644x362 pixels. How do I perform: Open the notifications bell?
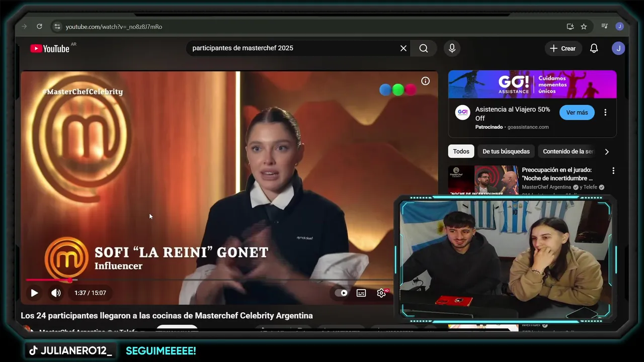point(594,48)
